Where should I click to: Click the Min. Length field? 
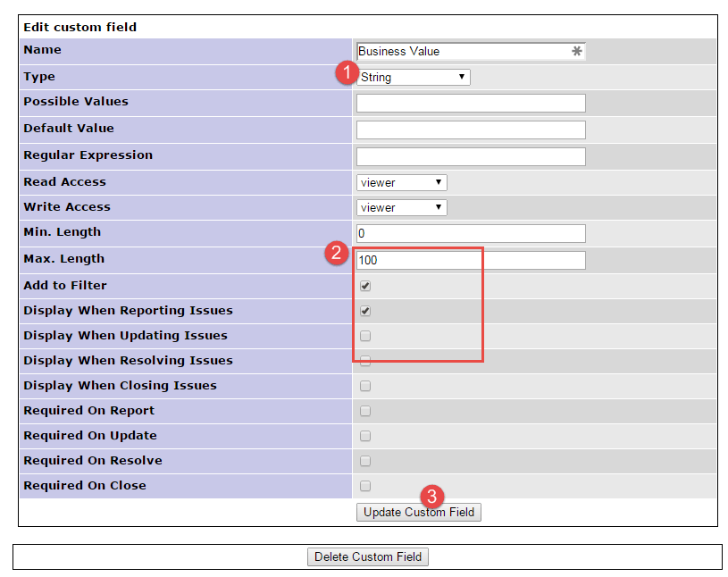tap(471, 234)
